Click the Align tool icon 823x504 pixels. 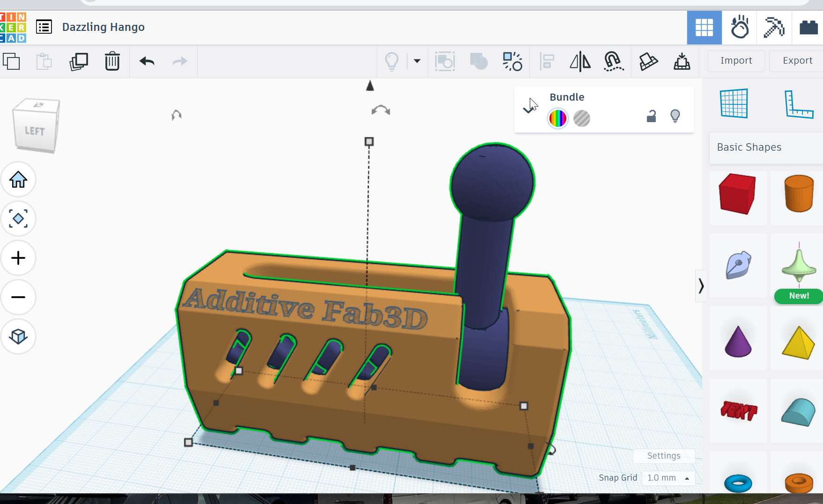coord(547,61)
